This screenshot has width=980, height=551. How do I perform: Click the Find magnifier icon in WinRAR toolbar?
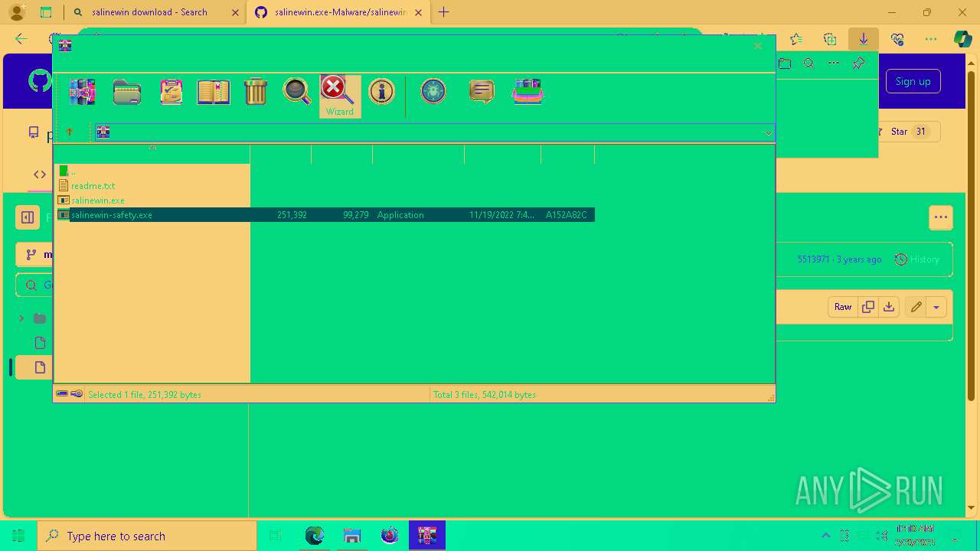click(x=297, y=91)
